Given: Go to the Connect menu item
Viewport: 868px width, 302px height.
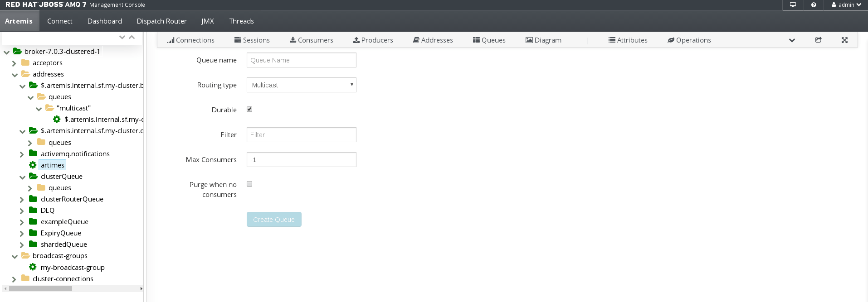Looking at the screenshot, I should click(59, 21).
